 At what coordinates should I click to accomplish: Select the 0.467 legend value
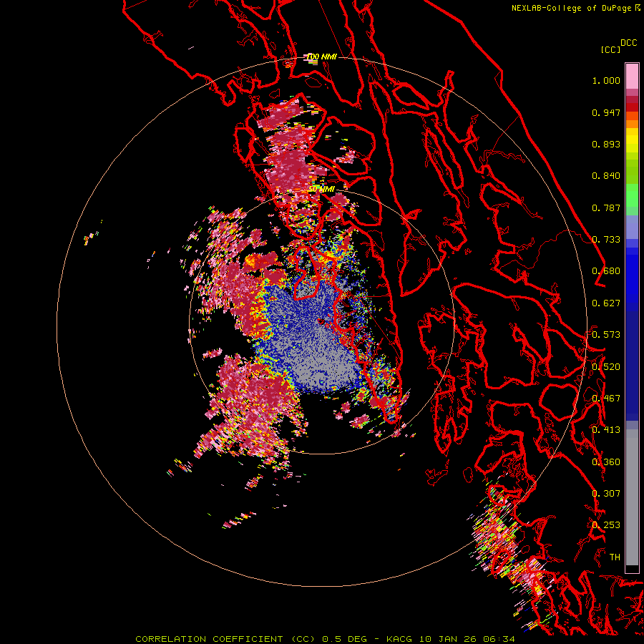(606, 399)
